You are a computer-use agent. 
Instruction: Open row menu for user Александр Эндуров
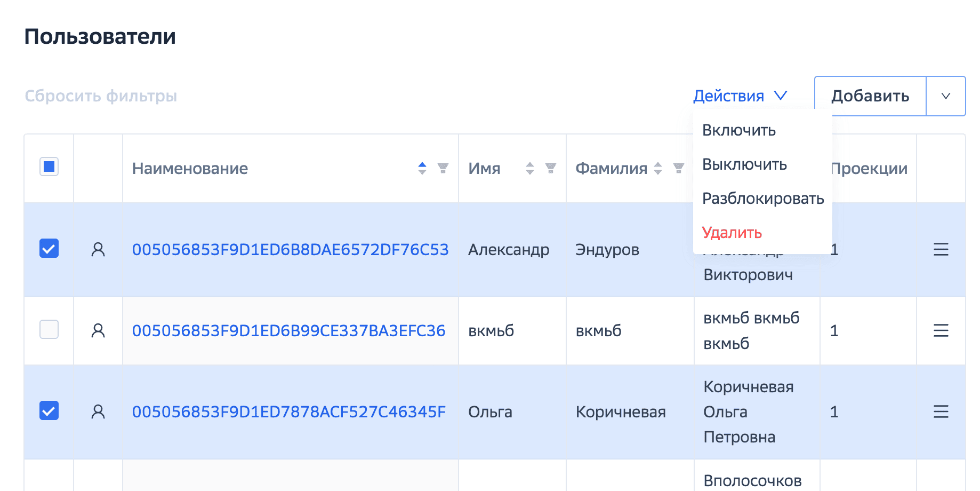[941, 249]
